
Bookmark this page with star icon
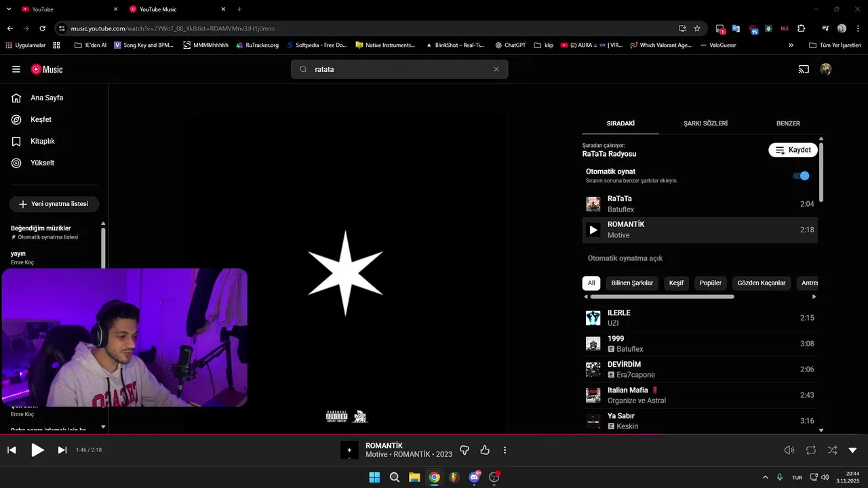[x=697, y=28]
